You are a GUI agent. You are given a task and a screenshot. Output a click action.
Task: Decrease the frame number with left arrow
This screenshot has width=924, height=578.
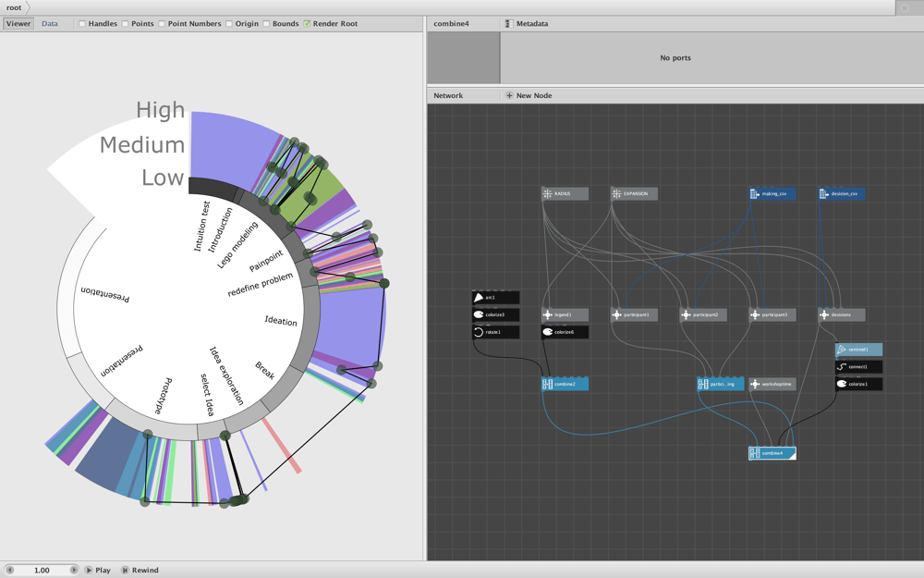pos(9,571)
